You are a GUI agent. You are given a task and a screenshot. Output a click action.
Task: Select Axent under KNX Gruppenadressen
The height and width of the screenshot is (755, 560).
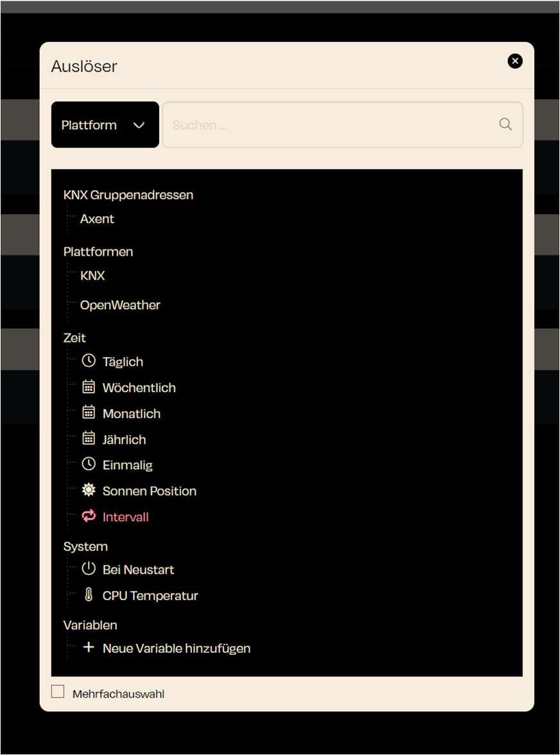coord(97,219)
